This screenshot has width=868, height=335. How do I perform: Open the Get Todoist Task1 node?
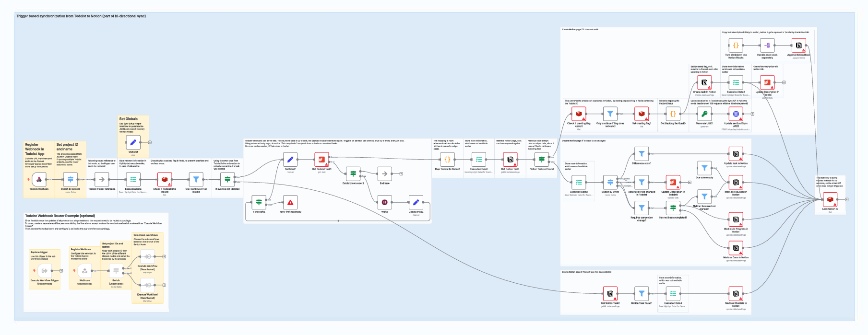(x=321, y=160)
